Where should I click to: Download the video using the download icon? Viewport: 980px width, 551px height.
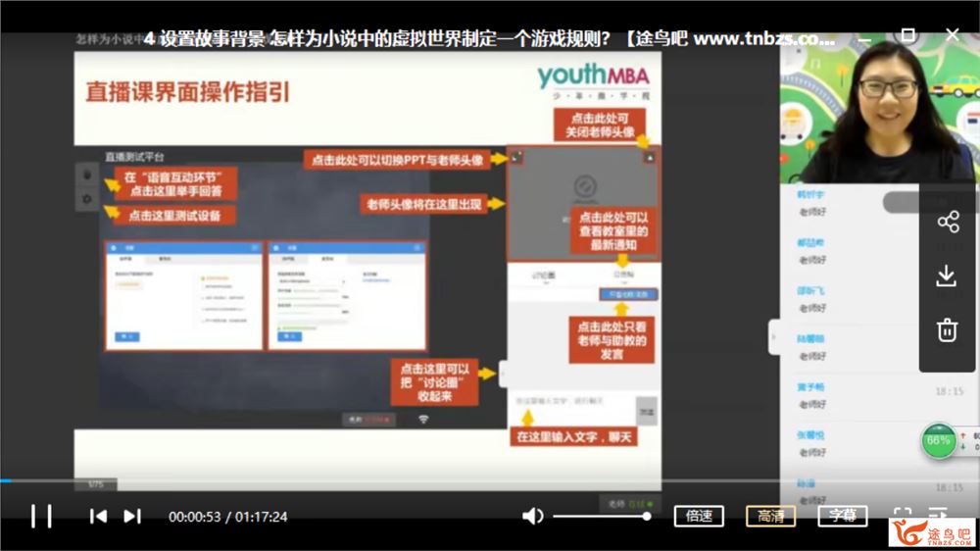tap(947, 276)
